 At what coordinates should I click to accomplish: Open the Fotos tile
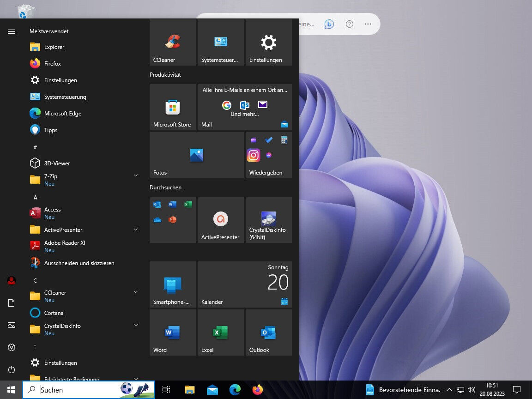point(197,155)
